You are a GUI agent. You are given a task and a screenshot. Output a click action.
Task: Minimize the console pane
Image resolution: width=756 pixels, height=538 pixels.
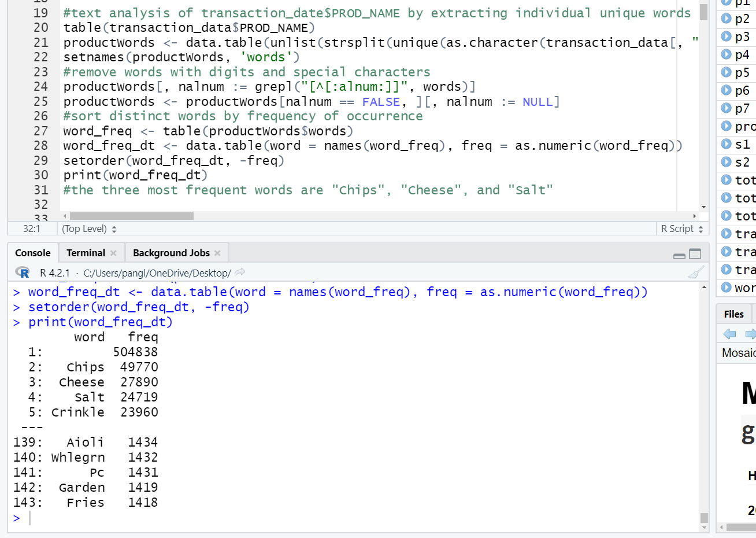tap(680, 255)
